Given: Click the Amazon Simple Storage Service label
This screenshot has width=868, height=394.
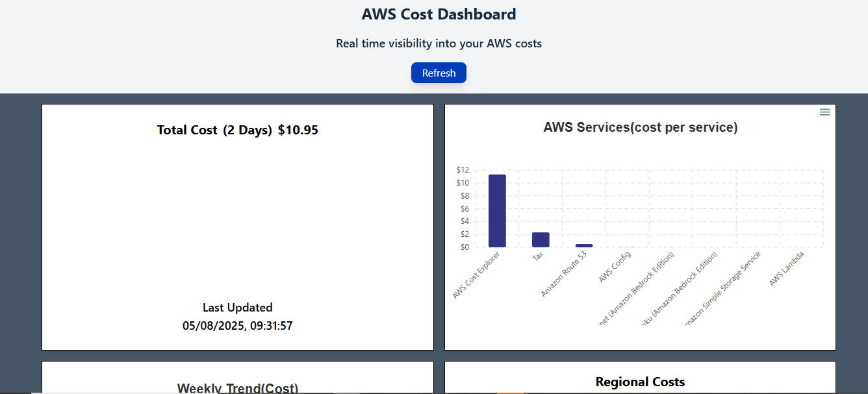Looking at the screenshot, I should point(722,288).
